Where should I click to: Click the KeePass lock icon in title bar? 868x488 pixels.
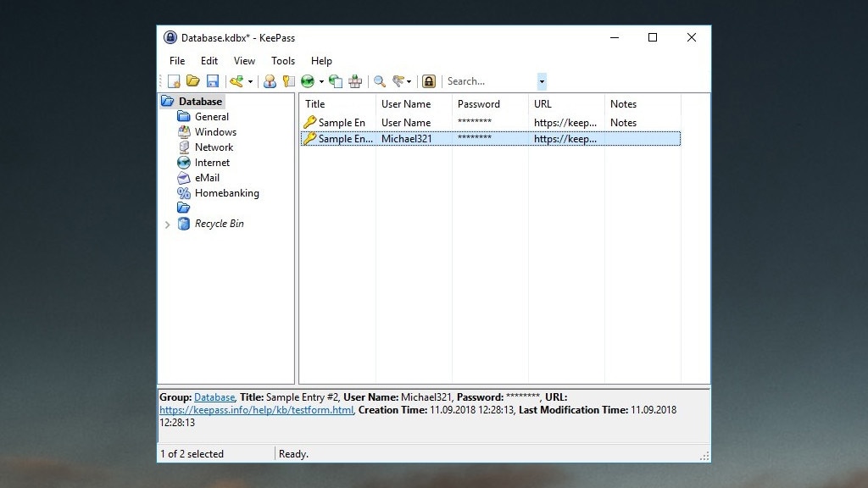[x=170, y=37]
